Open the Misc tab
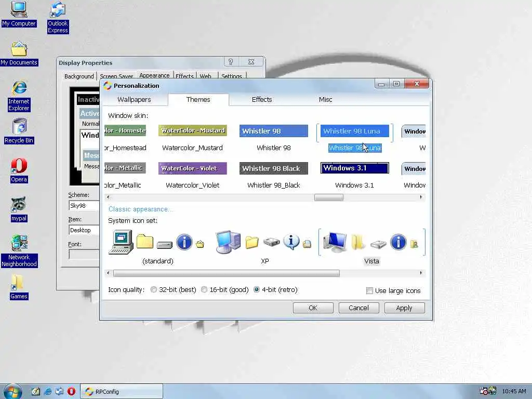 coord(325,99)
